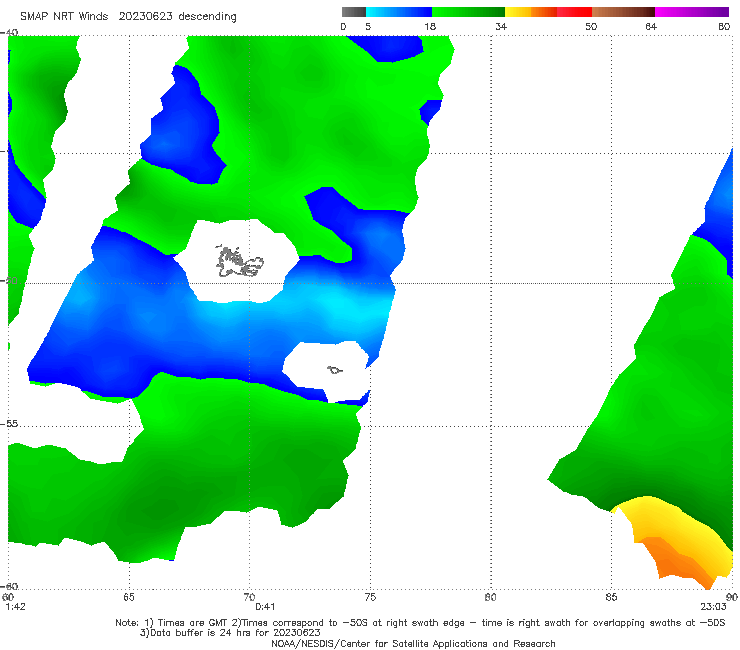Click the 'Note: 1) Times are GMT' line
Image resolution: width=740 pixels, height=650 pixels.
tap(420, 623)
